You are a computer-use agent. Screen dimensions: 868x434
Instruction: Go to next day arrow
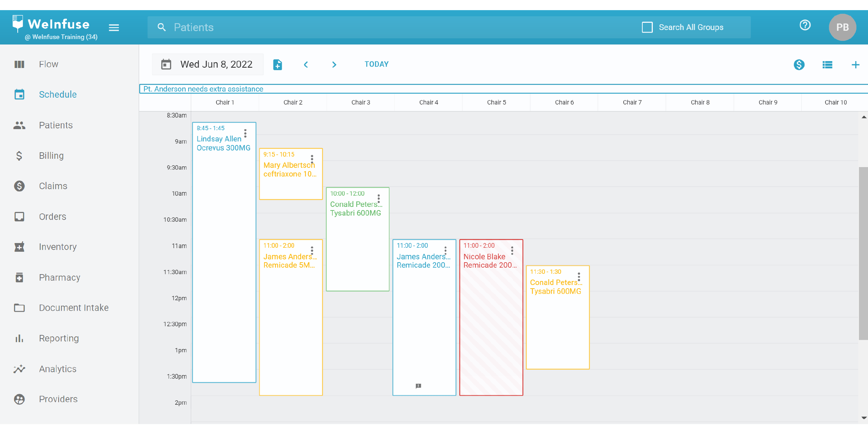pyautogui.click(x=334, y=65)
